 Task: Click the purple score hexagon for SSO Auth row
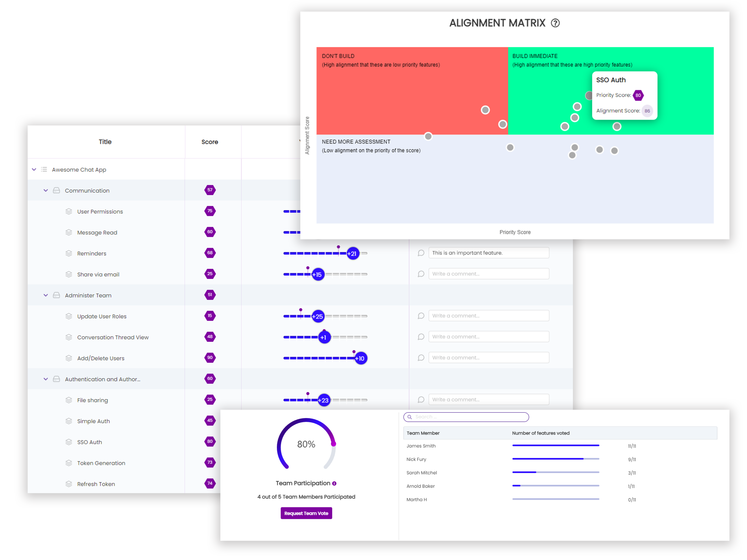click(x=210, y=441)
